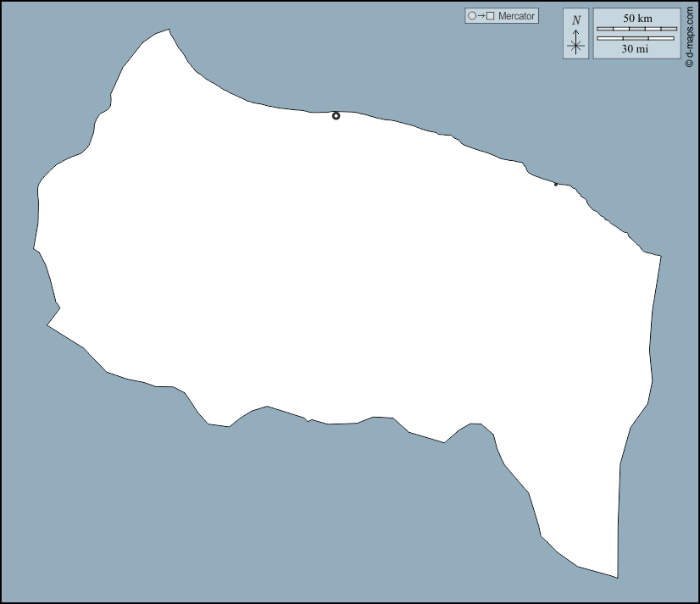Viewport: 700px width, 604px height.
Task: Click the ring-shaped city marker on the coast
Action: click(336, 116)
